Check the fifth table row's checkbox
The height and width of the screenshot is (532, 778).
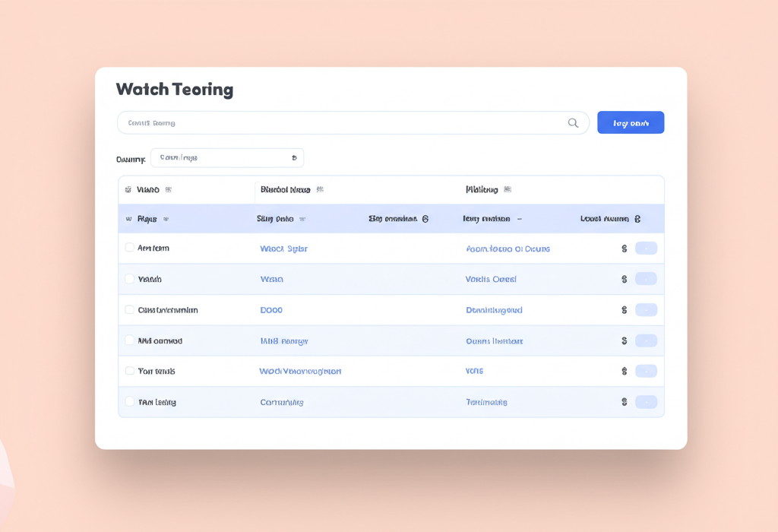click(129, 371)
